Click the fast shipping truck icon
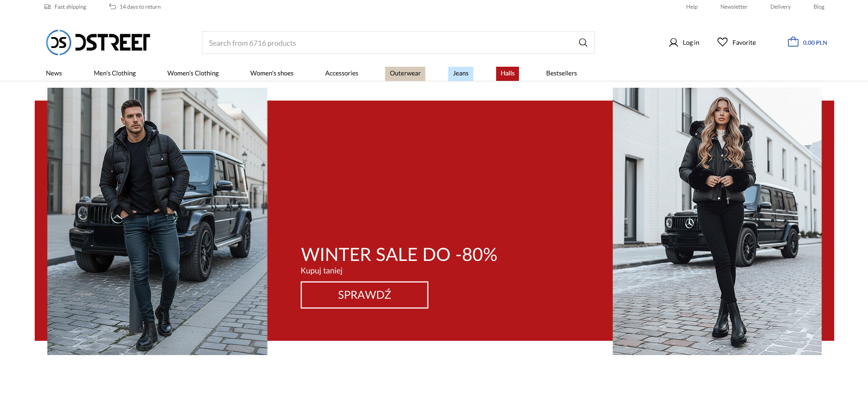Image resolution: width=868 pixels, height=398 pixels. pyautogui.click(x=48, y=7)
